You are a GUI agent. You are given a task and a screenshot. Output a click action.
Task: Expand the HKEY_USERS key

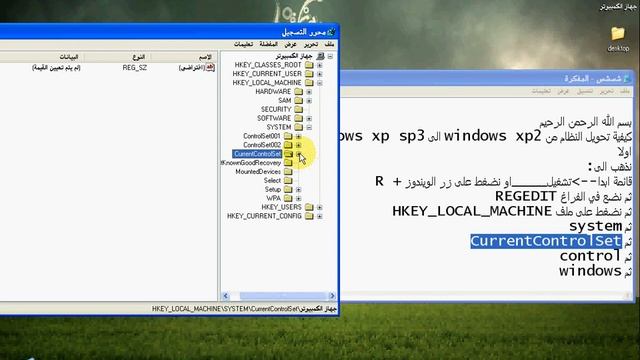pyautogui.click(x=320, y=207)
